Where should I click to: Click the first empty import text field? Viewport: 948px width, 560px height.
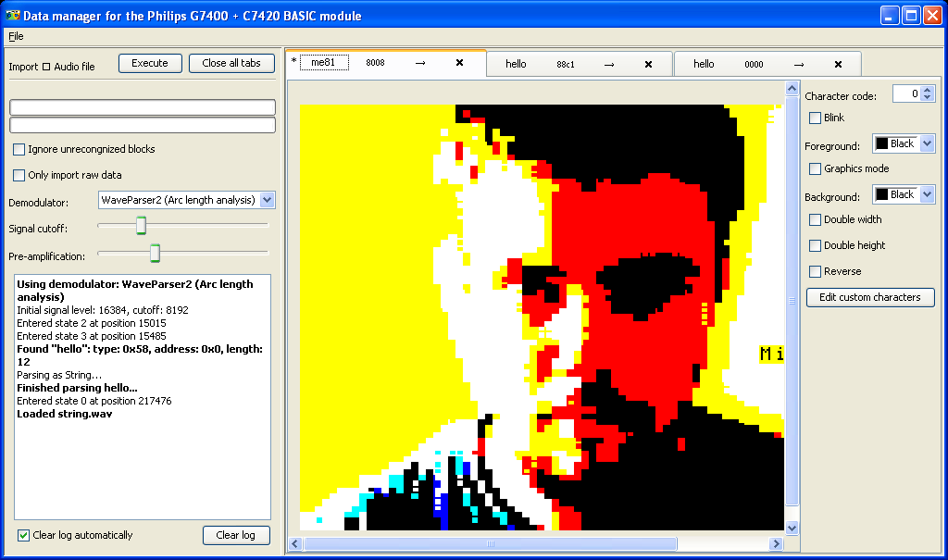(x=143, y=107)
